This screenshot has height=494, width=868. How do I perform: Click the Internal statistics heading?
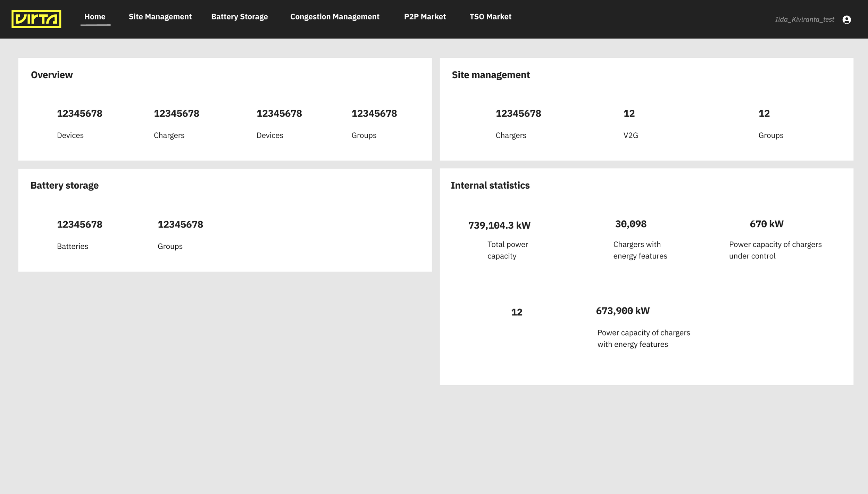pos(490,186)
